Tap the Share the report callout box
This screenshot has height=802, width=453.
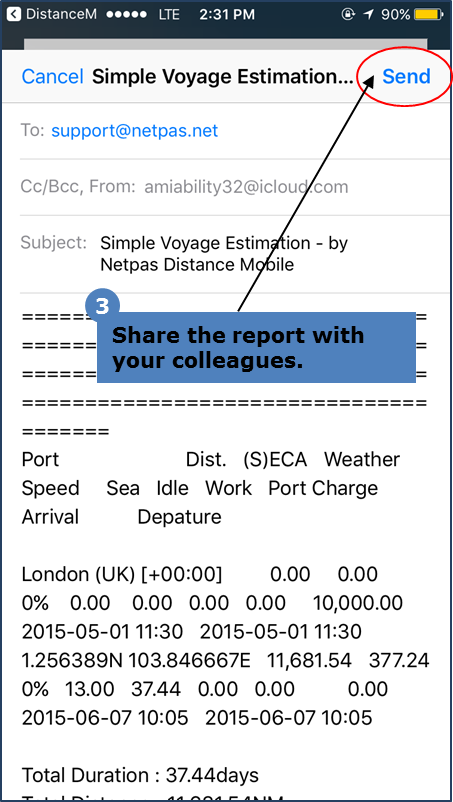[x=256, y=347]
